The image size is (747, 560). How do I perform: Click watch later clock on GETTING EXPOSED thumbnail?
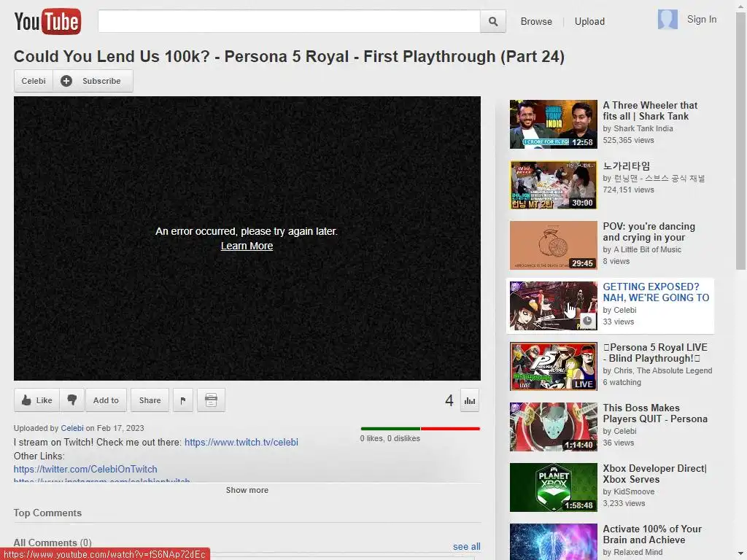(587, 321)
